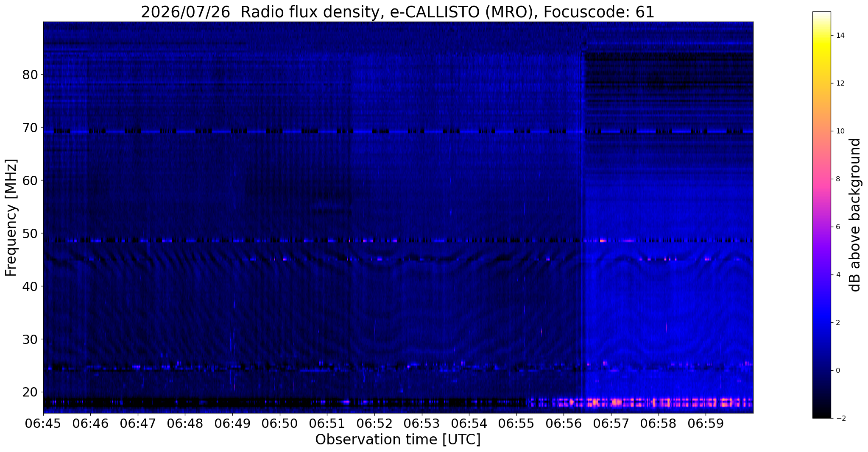The height and width of the screenshot is (452, 868).
Task: Click the 06:54 time tick label
Action: coord(469,423)
